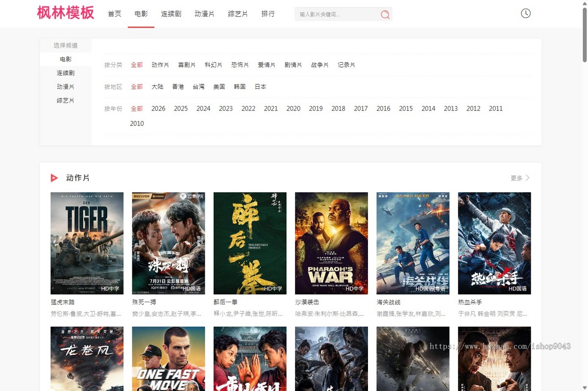The image size is (588, 391).
Task: Filter by year 2015
Action: 406,108
